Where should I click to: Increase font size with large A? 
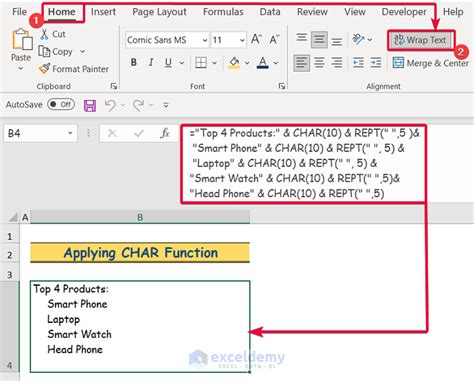point(256,39)
